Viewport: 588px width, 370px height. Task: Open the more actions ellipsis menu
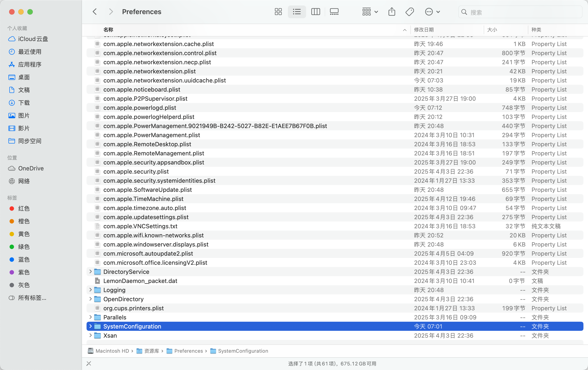[x=432, y=12]
